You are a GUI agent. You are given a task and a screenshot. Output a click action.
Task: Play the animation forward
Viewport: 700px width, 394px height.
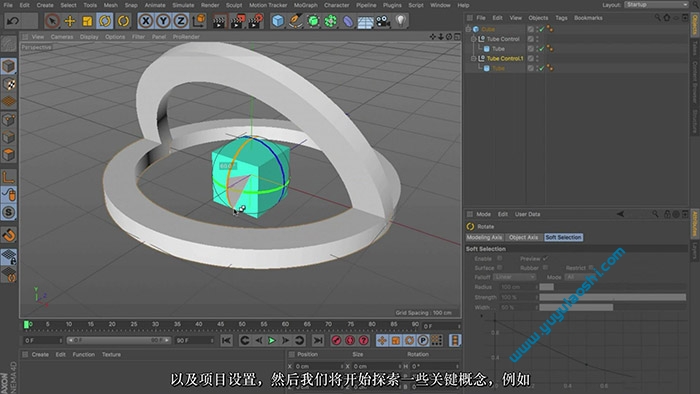coord(272,340)
